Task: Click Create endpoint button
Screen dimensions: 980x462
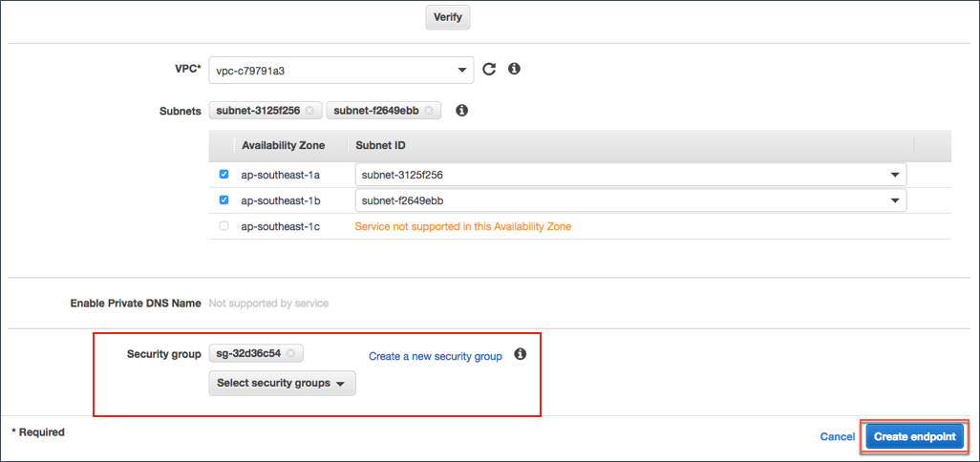Action: 914,436
